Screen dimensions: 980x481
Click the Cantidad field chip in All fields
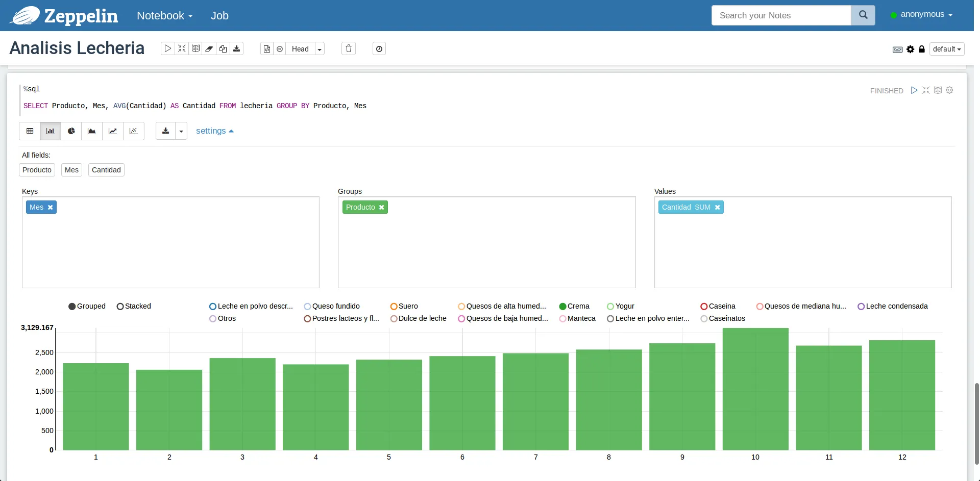pyautogui.click(x=106, y=170)
